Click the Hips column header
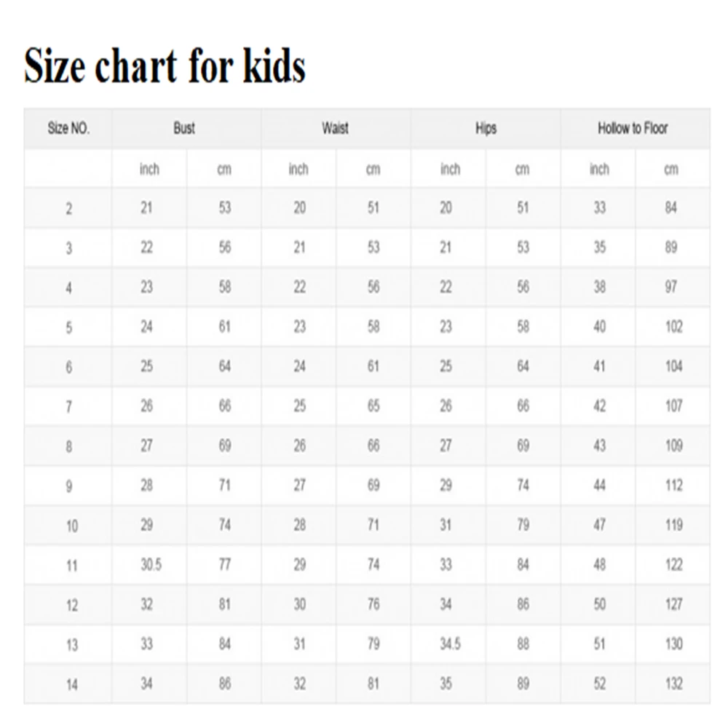Screen dimensions: 728x728 point(486,129)
